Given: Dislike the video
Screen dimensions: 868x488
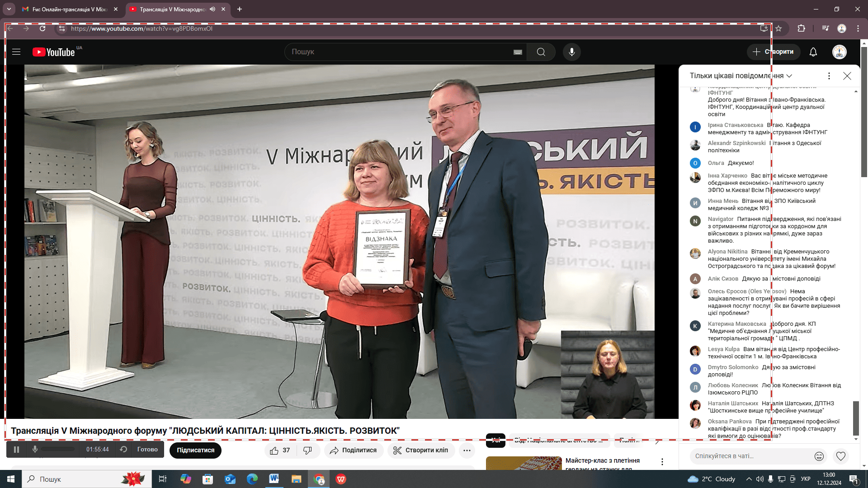Looking at the screenshot, I should (x=307, y=450).
